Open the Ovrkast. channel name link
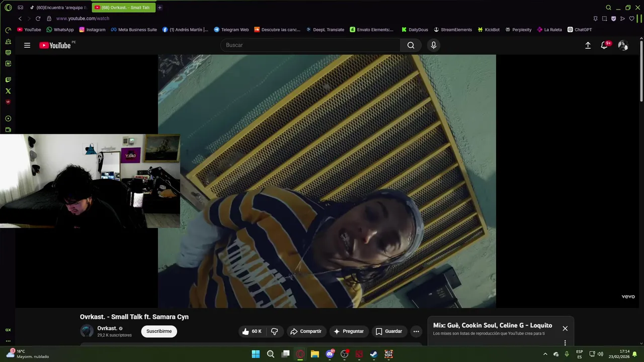644x362 pixels. click(x=107, y=328)
